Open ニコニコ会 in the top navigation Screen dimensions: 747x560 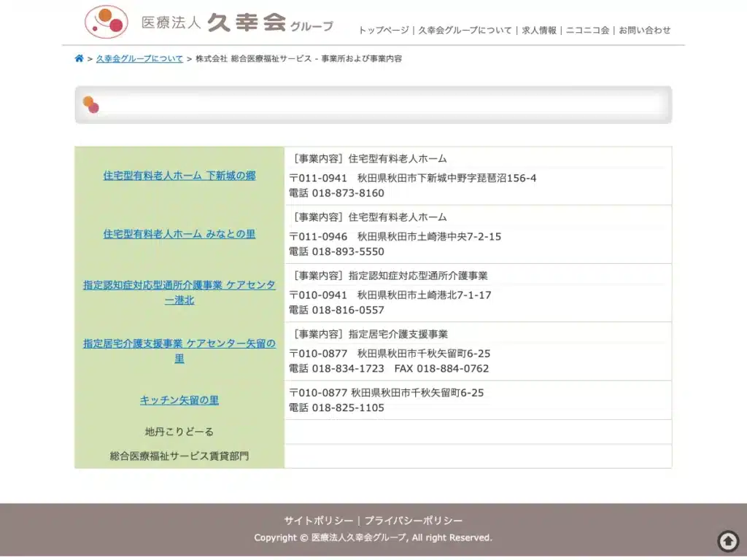(587, 31)
